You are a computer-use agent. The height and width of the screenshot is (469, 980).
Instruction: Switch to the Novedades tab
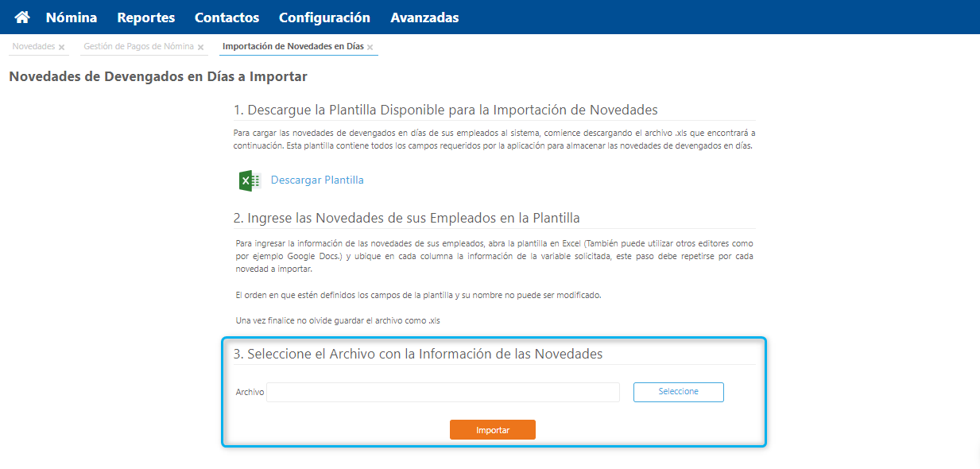coord(33,47)
